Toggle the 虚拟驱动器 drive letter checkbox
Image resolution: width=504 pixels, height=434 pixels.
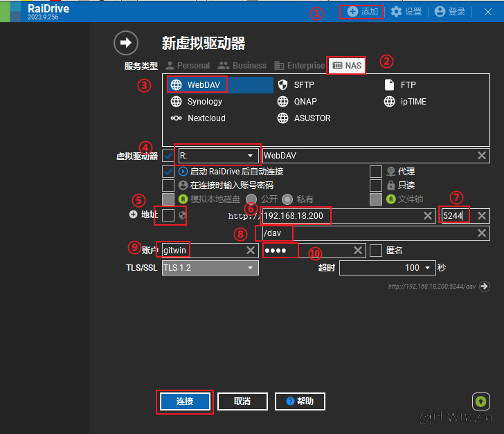[168, 156]
